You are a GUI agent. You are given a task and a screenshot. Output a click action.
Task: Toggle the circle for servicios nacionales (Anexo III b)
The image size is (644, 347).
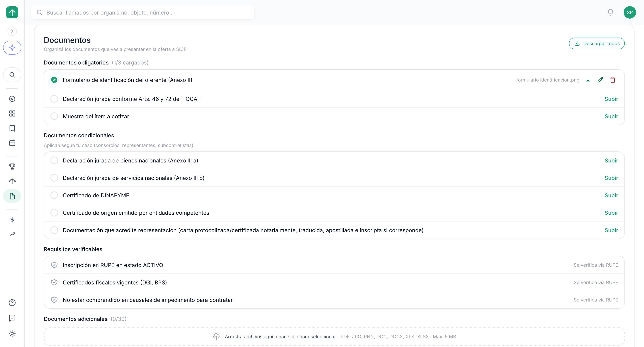click(x=54, y=178)
